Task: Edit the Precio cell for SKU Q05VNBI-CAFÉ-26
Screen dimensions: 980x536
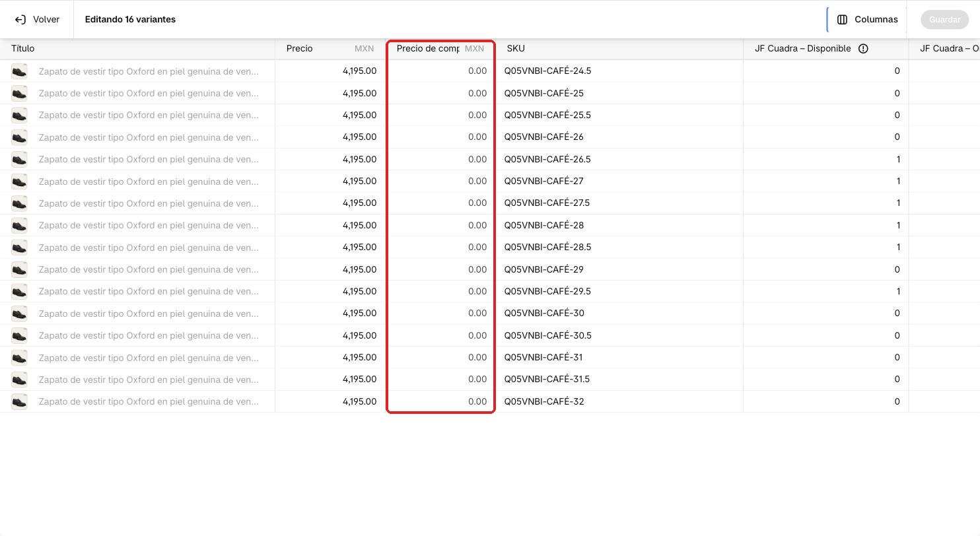Action: tap(330, 137)
